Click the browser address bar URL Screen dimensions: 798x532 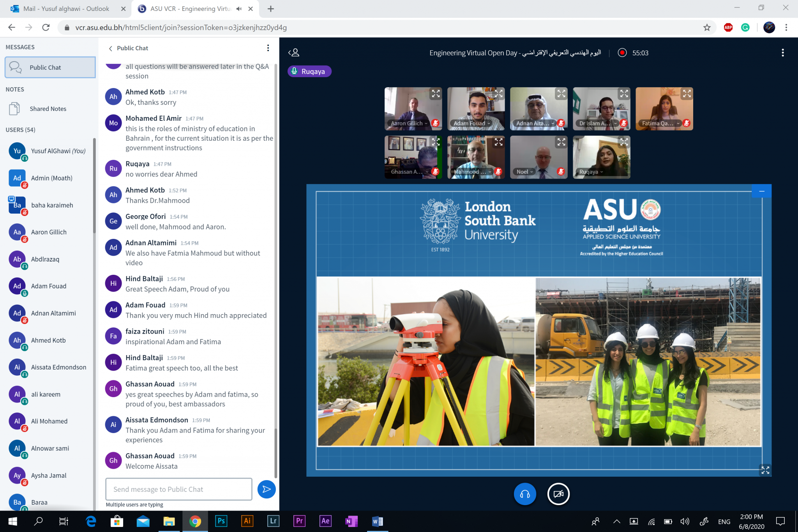point(181,28)
